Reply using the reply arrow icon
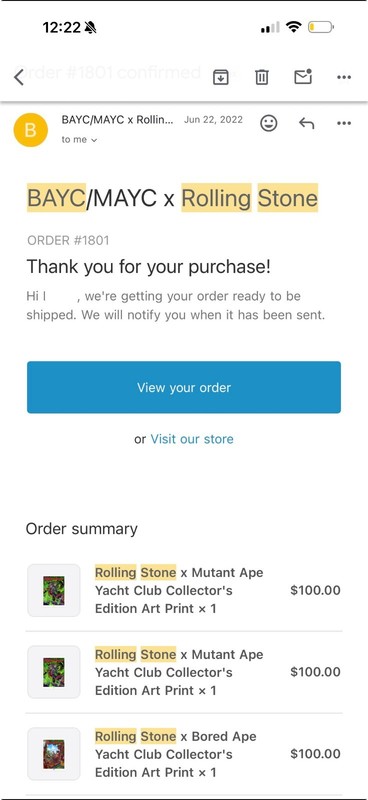 coord(306,123)
